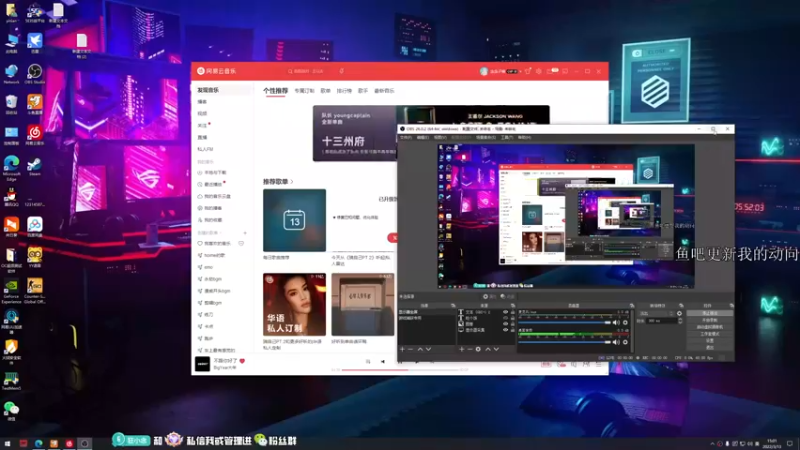Move scene down in OBS scenes panel
The height and width of the screenshot is (450, 800).
[x=429, y=349]
